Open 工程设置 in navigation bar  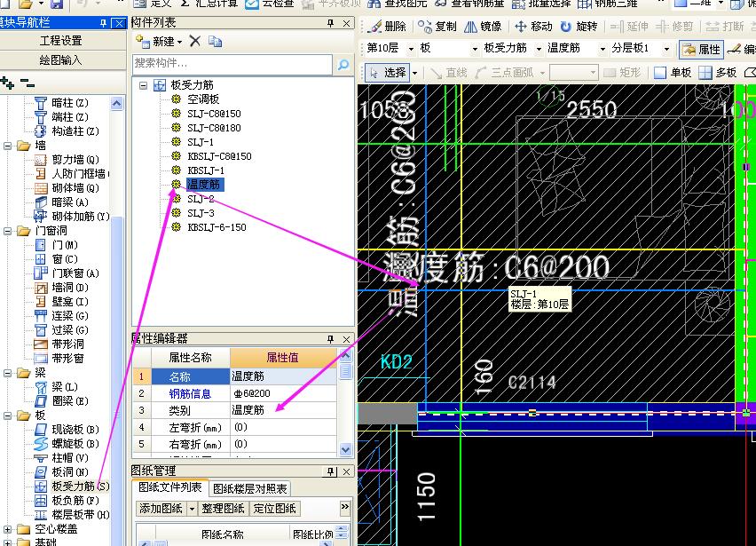pyautogui.click(x=61, y=41)
